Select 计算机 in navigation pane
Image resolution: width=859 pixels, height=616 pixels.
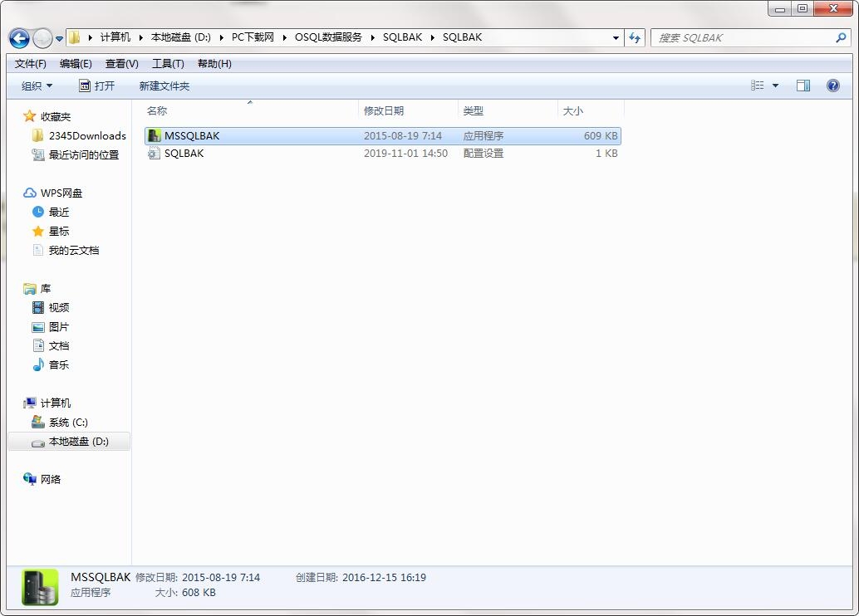(56, 403)
